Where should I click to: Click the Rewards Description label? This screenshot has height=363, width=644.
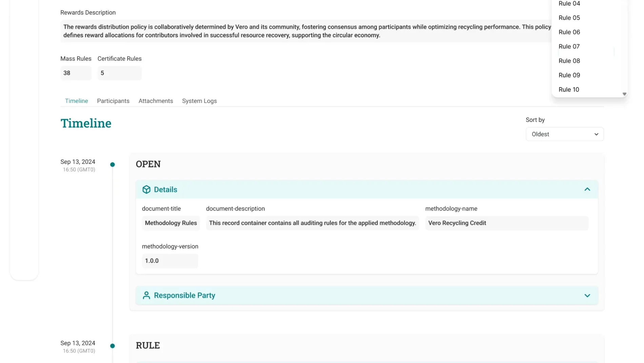(x=88, y=13)
